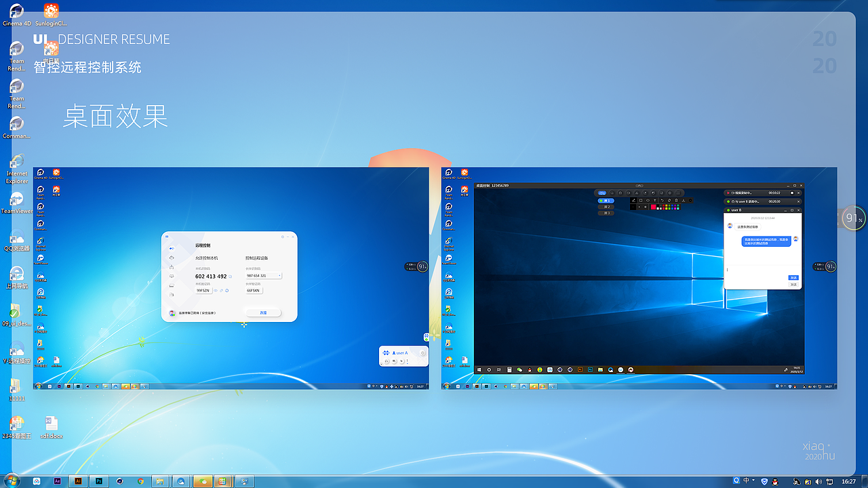Open the file explorer taskbar button
The height and width of the screenshot is (488, 868).
click(x=160, y=481)
